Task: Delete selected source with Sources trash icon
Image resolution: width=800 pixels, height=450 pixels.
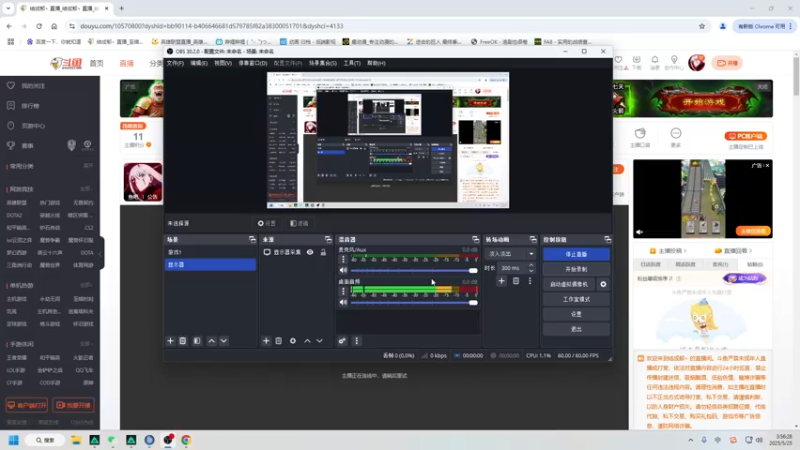Action: click(x=279, y=341)
